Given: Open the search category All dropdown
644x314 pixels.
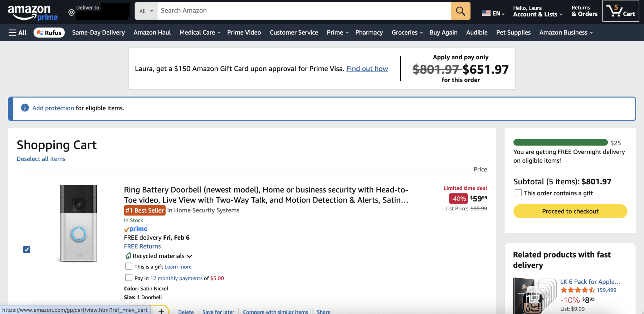Looking at the screenshot, I should (x=145, y=11).
